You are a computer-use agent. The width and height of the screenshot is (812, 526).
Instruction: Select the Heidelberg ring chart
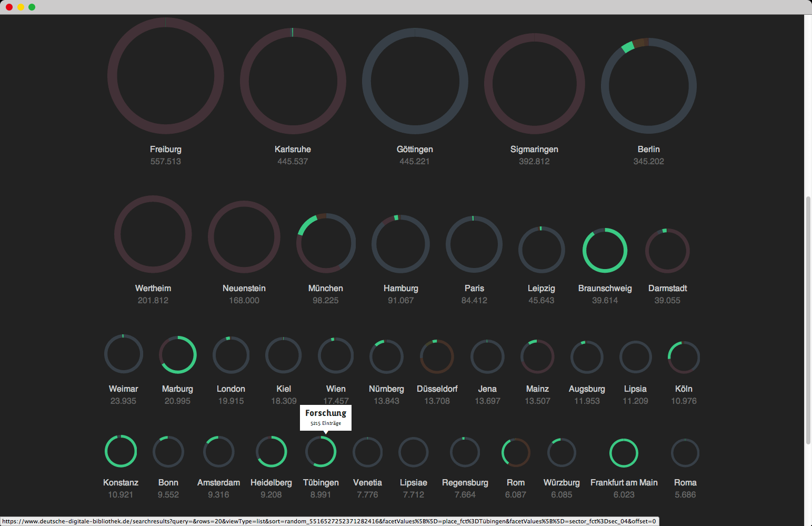[272, 452]
